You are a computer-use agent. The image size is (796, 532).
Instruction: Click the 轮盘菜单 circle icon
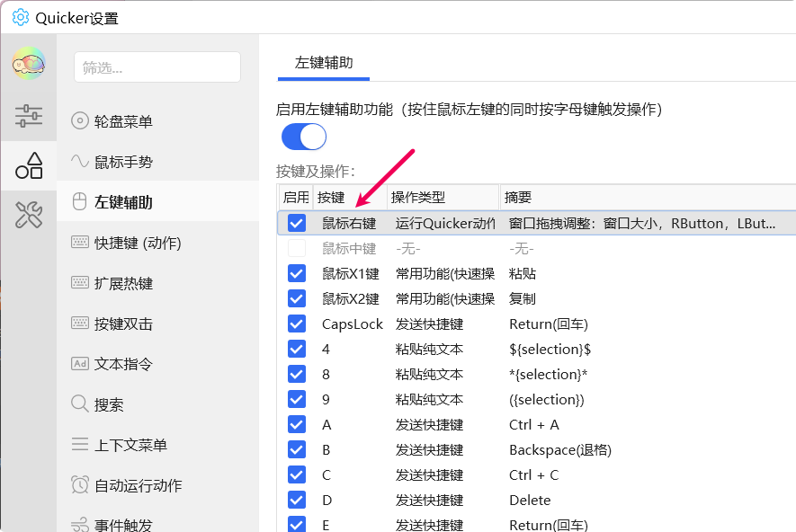click(80, 121)
